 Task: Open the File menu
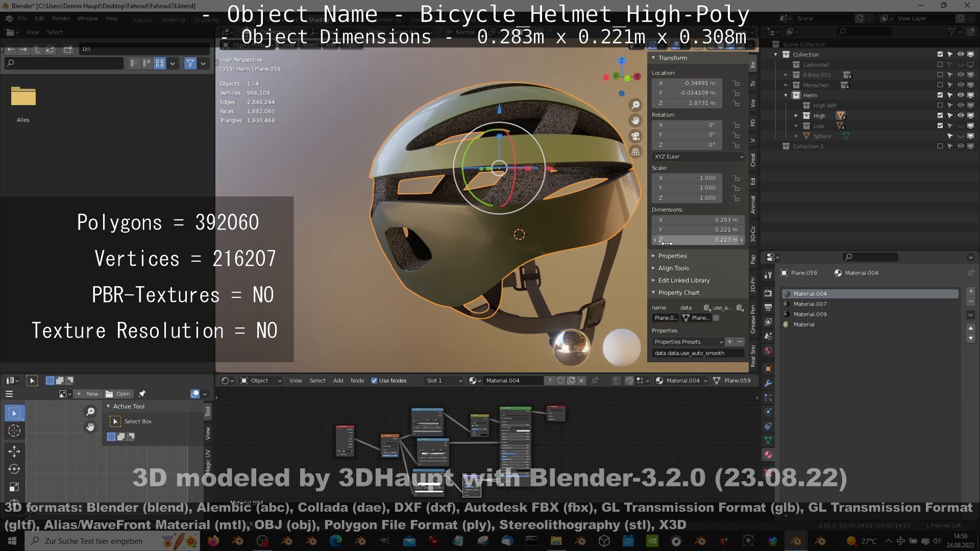click(x=22, y=18)
